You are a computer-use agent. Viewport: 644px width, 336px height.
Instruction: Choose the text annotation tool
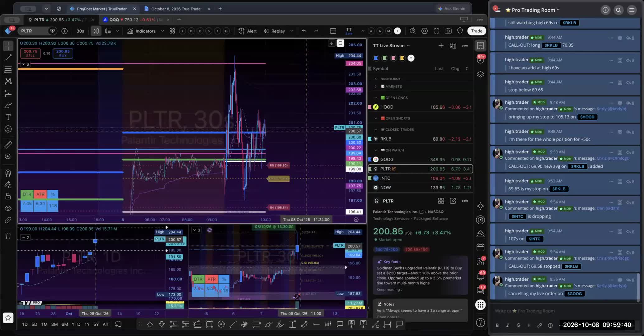[x=8, y=117]
